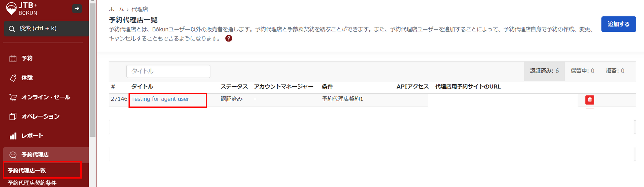Click the tag icon beside 体験

(13, 78)
